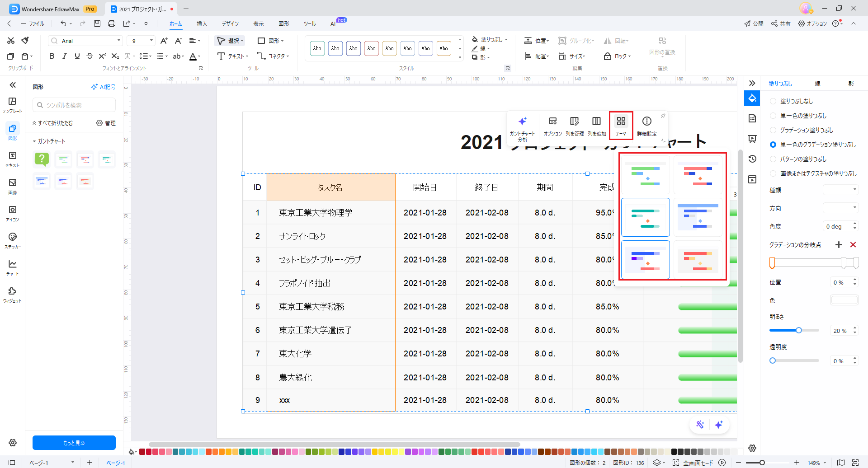Select 塗りつぶしなし radio option
This screenshot has width=868, height=468.
[x=773, y=101]
